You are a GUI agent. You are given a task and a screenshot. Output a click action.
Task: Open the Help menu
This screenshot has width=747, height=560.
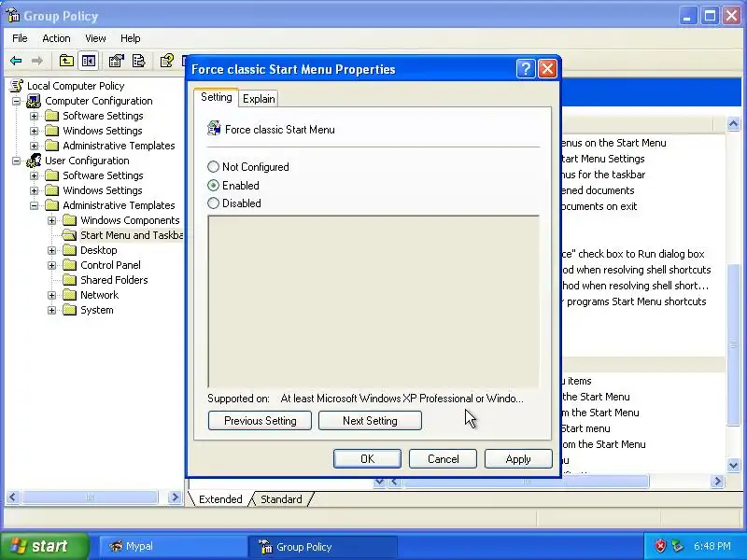pos(130,38)
